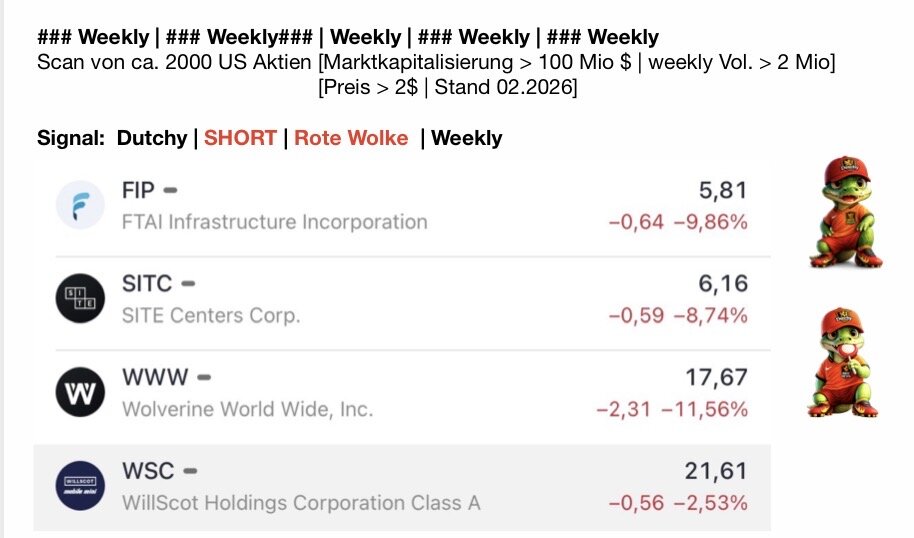
Task: Click the FIP price 5,81
Action: tap(722, 190)
